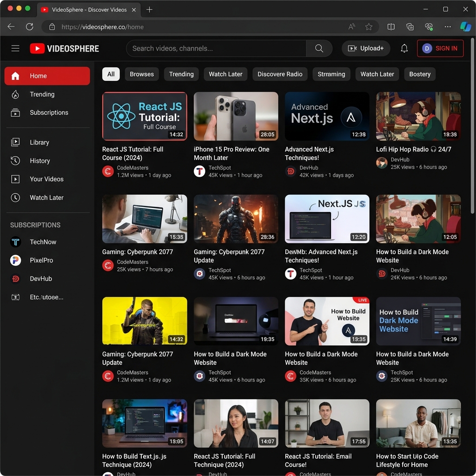Open Next.JS laptop thumbnail 12:20
476x476 pixels.
click(x=327, y=219)
